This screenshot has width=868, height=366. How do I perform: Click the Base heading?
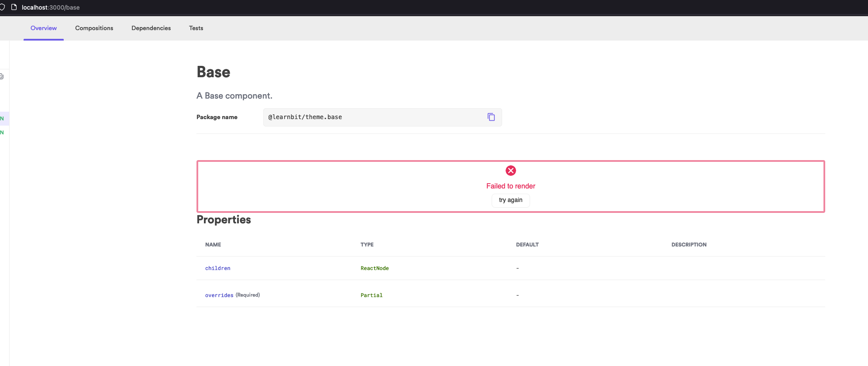click(214, 72)
